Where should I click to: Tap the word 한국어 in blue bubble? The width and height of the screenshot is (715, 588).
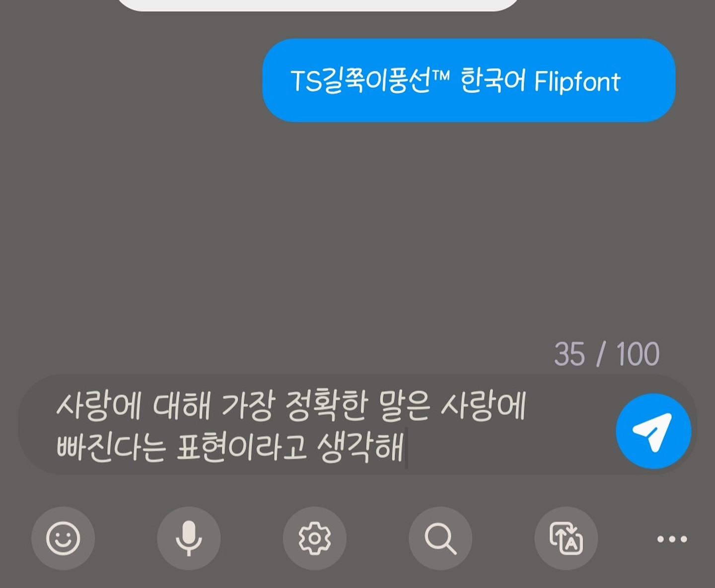point(493,80)
